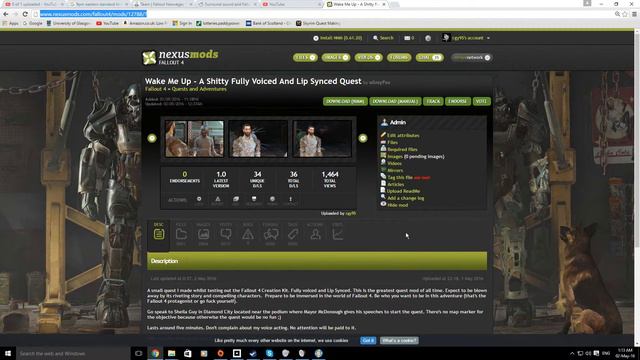Click Download (Manual) button
This screenshot has height=360, width=640.
point(395,101)
